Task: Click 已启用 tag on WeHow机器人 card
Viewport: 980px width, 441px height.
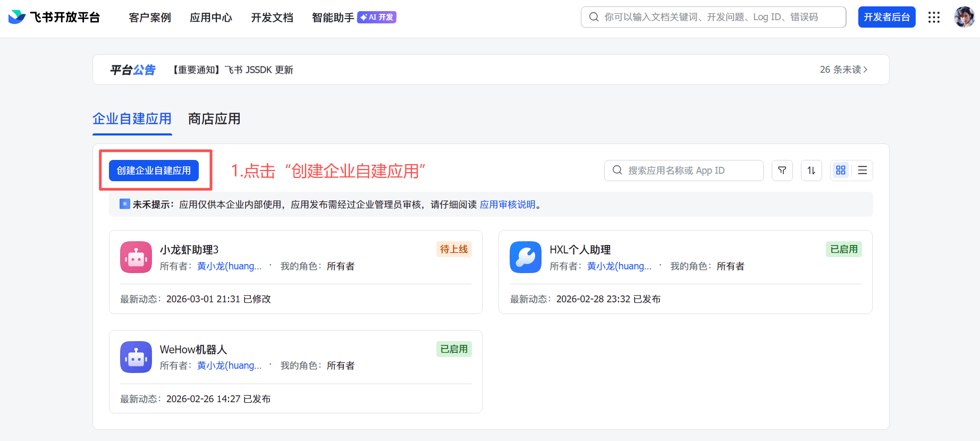Action: coord(454,349)
